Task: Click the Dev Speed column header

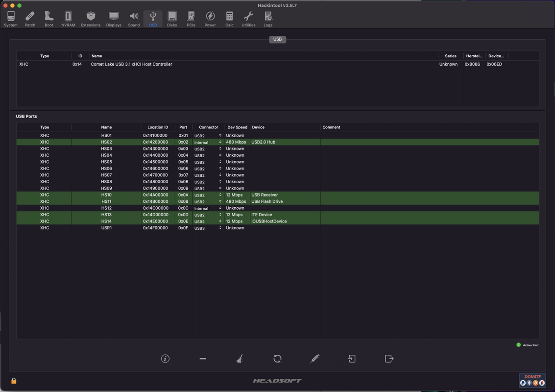Action: click(237, 127)
